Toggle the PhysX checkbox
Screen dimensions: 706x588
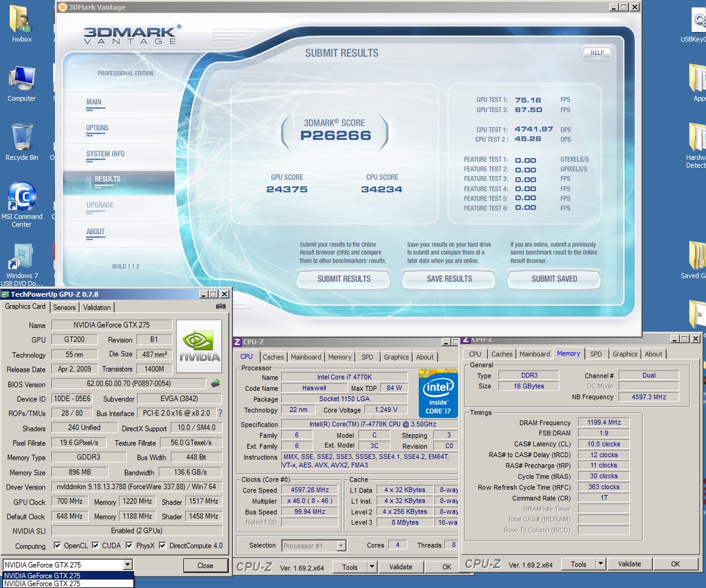129,545
